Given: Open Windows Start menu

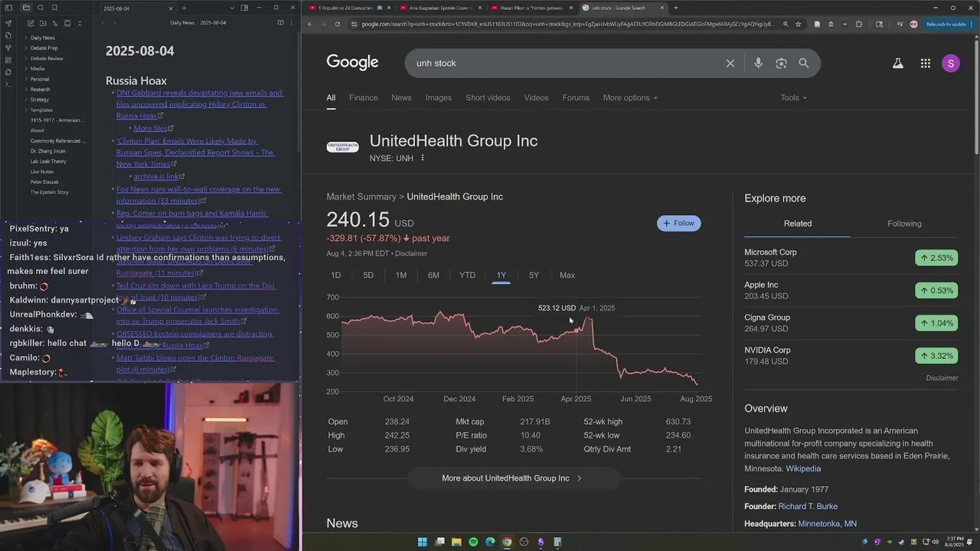Looking at the screenshot, I should 422,542.
